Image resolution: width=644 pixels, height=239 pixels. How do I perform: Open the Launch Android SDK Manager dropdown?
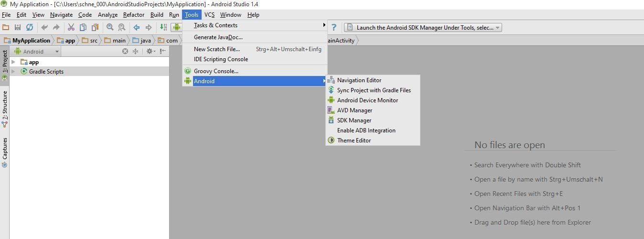(x=423, y=28)
